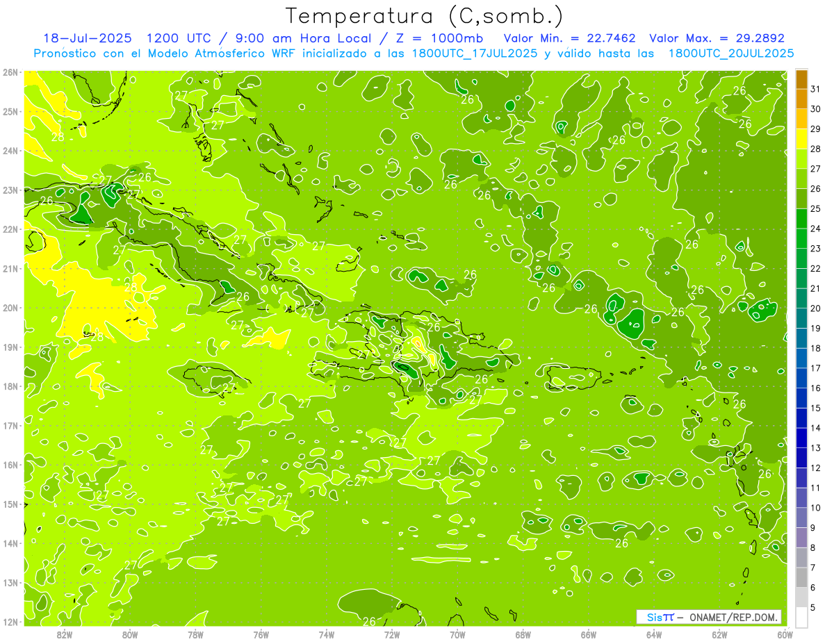This screenshot has height=644, width=834.
Task: Click the longitude axis label '70W'
Action: click(457, 634)
